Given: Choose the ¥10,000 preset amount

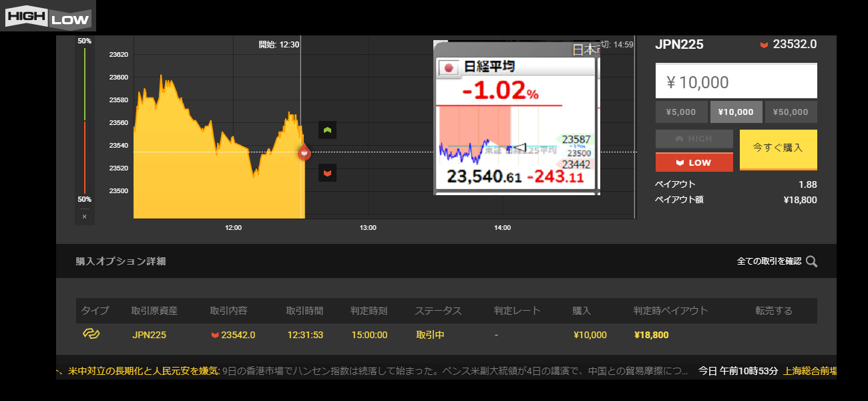Looking at the screenshot, I should pos(736,112).
